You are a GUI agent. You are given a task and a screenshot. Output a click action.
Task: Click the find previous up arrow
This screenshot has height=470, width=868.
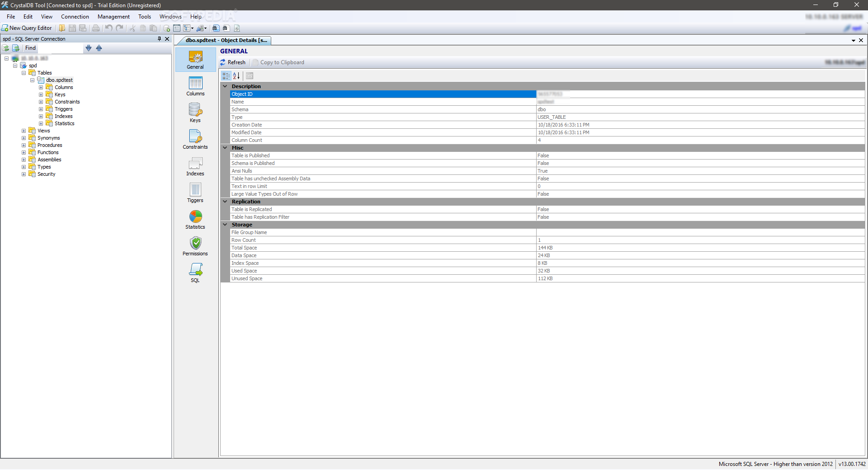(99, 48)
